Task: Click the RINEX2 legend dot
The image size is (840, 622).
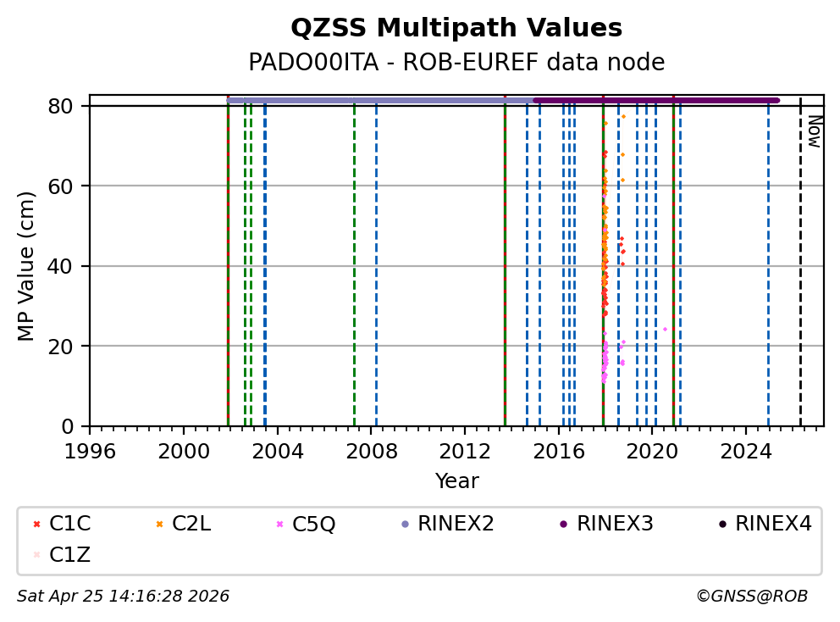Action: [x=405, y=524]
